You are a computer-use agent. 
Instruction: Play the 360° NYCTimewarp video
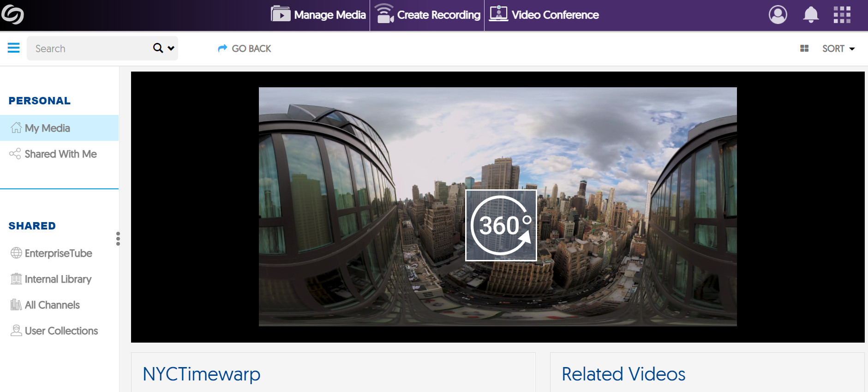click(x=501, y=225)
